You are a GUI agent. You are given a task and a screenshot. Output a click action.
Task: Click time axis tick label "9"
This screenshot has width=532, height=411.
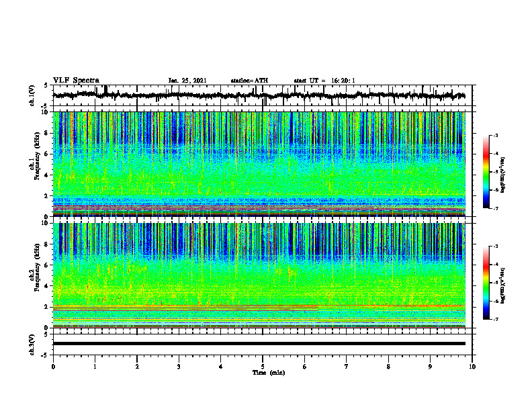(430, 367)
